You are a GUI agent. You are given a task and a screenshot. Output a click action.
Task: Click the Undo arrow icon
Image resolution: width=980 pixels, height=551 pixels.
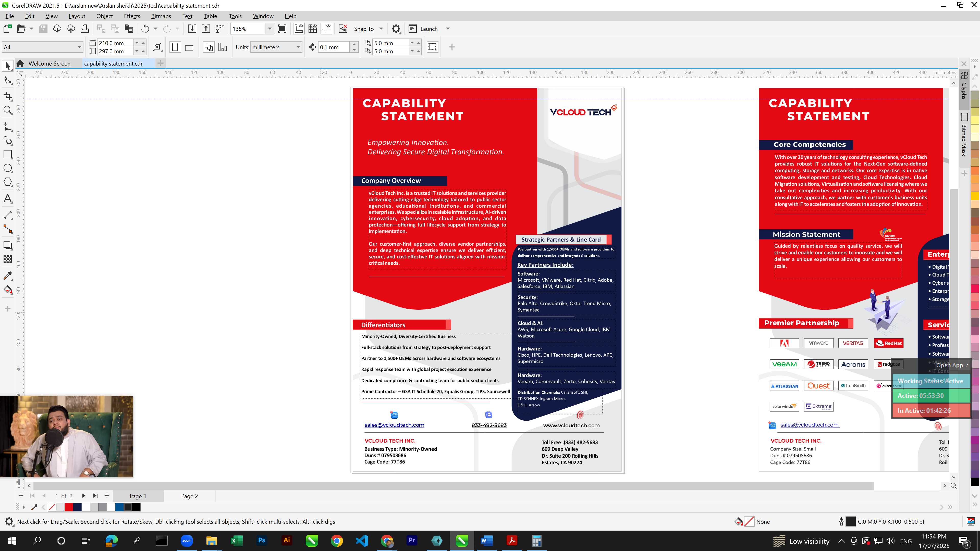pyautogui.click(x=145, y=29)
